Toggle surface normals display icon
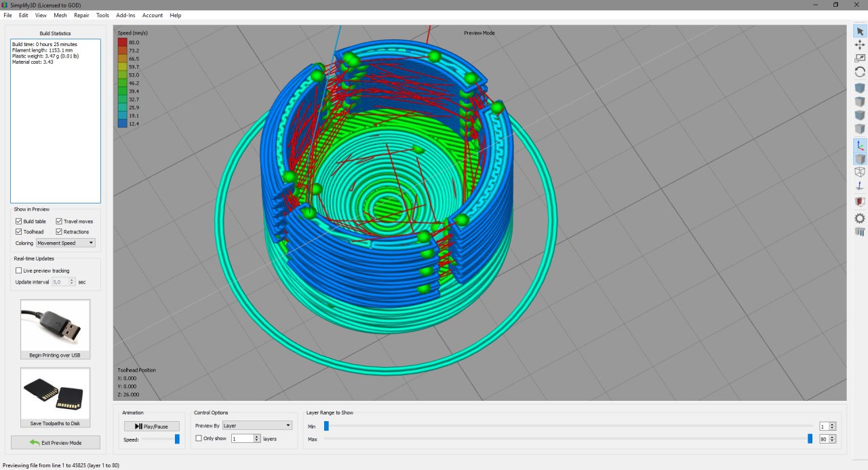This screenshot has height=470, width=868. [x=860, y=186]
